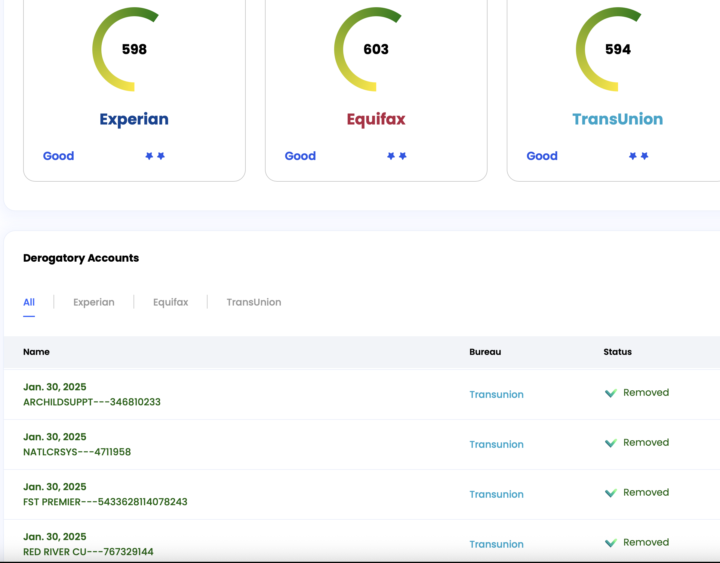Image resolution: width=720 pixels, height=563 pixels.
Task: Open the Equifax bureau name
Action: coord(376,119)
